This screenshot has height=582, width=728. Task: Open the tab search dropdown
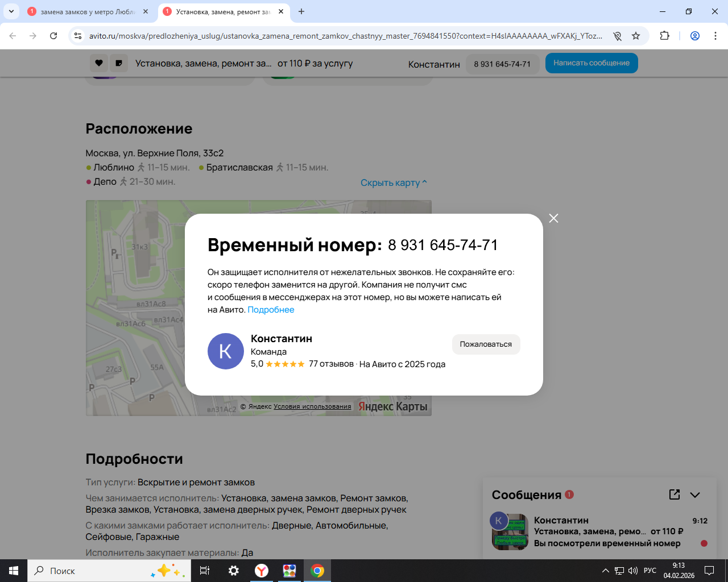tap(11, 11)
